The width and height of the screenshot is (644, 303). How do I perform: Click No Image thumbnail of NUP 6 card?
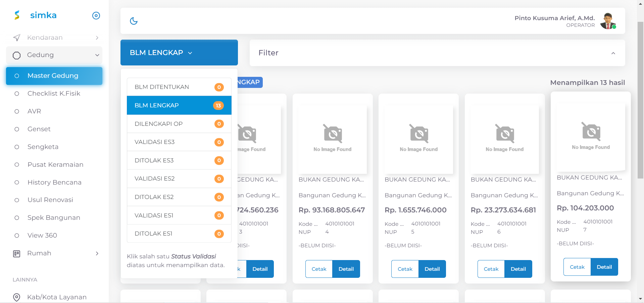click(505, 139)
